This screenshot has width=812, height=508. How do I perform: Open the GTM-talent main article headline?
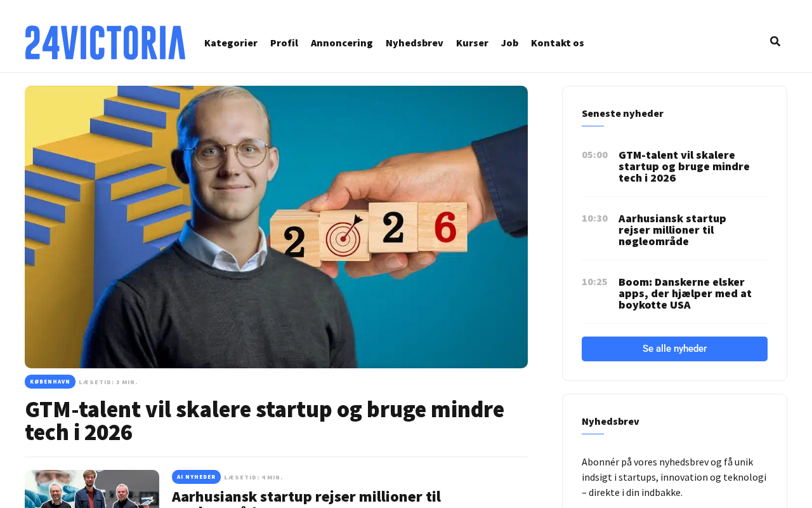[x=265, y=420]
